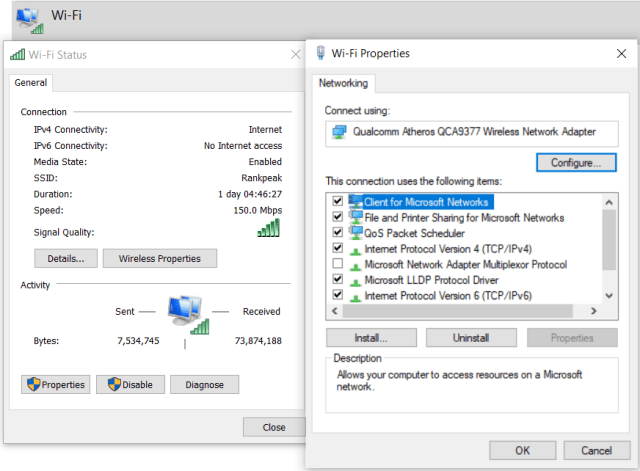
Task: Click the horizontal scroll right arrow
Action: (594, 311)
